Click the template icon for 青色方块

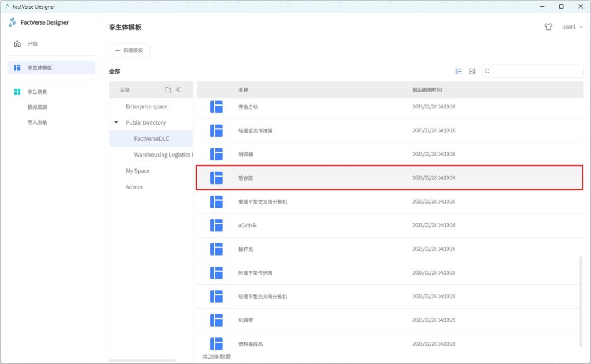(x=216, y=107)
